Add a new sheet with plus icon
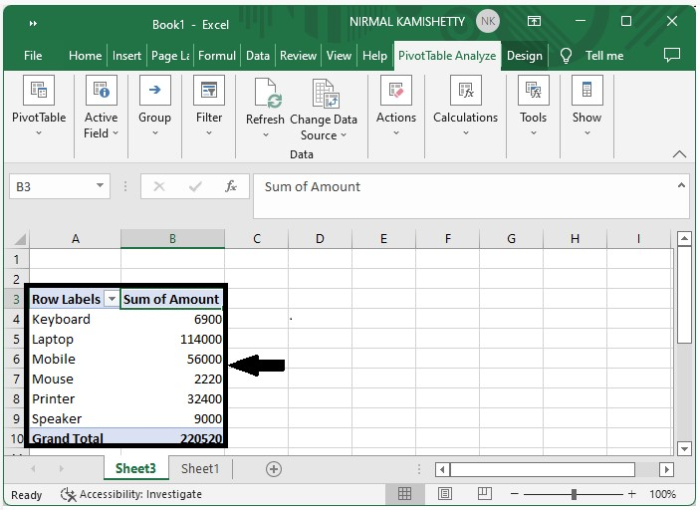The width and height of the screenshot is (700, 510). coord(273,469)
